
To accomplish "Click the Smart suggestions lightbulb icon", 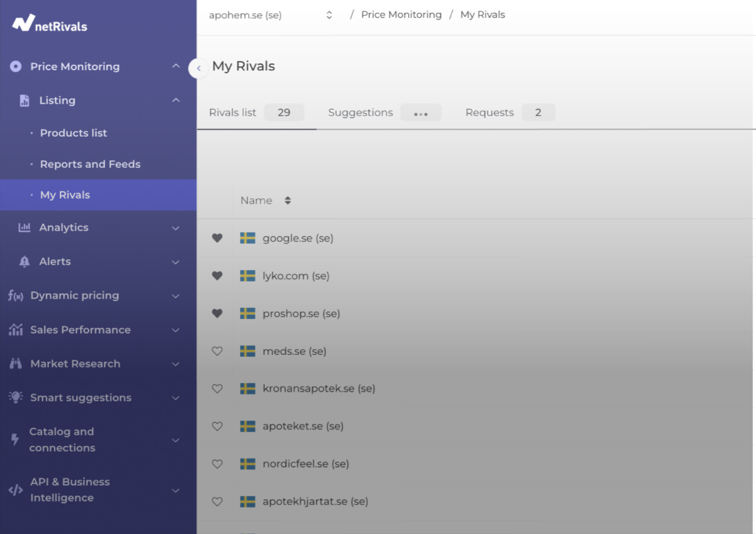I will point(16,397).
